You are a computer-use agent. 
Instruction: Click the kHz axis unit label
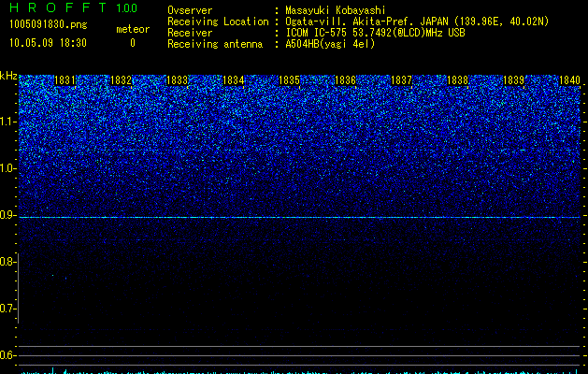tap(8, 76)
